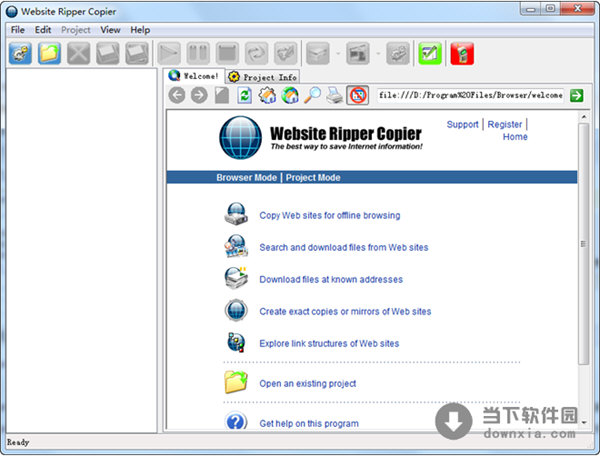Open Download files at known addresses
The height and width of the screenshot is (456, 600).
(331, 280)
